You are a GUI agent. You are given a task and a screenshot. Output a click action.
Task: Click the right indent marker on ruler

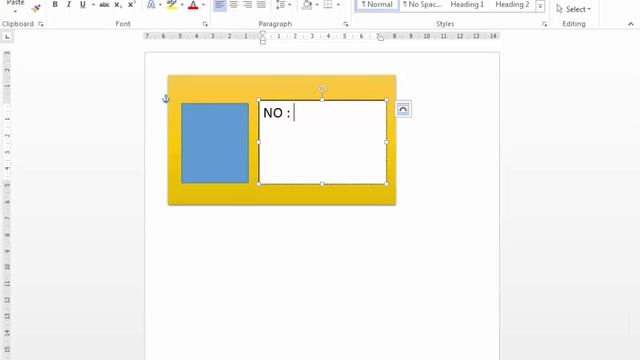click(380, 38)
